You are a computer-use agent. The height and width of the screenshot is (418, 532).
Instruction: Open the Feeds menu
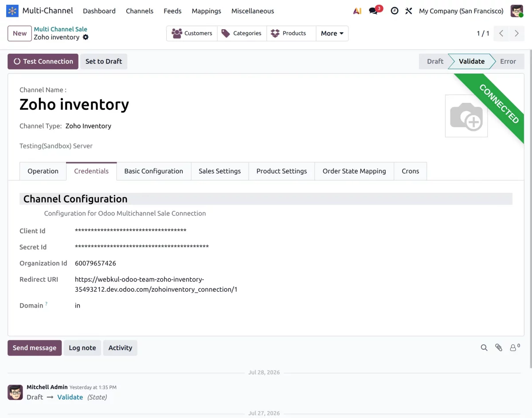pyautogui.click(x=172, y=11)
